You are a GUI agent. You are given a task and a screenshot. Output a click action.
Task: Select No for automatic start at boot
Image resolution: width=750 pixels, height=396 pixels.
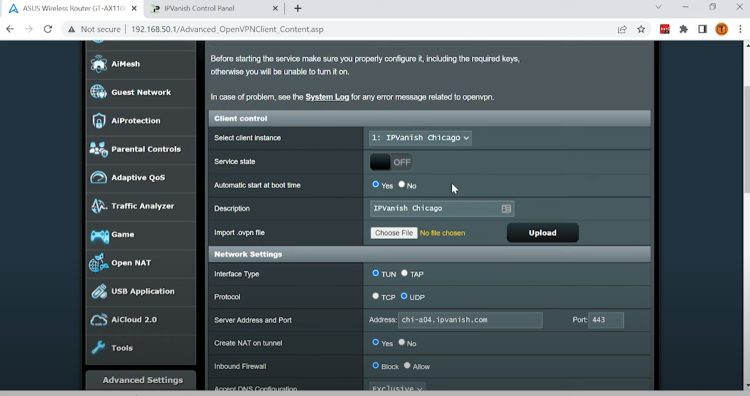click(x=402, y=184)
